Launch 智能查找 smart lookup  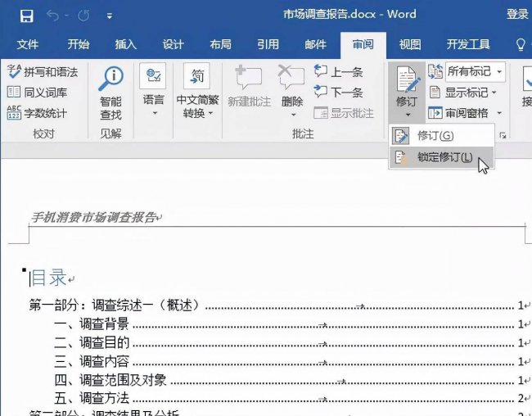(111, 93)
